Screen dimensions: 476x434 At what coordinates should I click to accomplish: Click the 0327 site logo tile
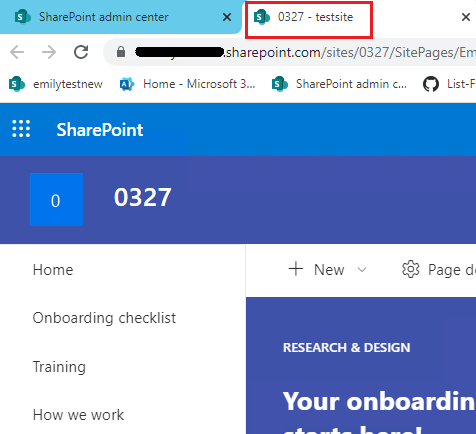coord(56,199)
